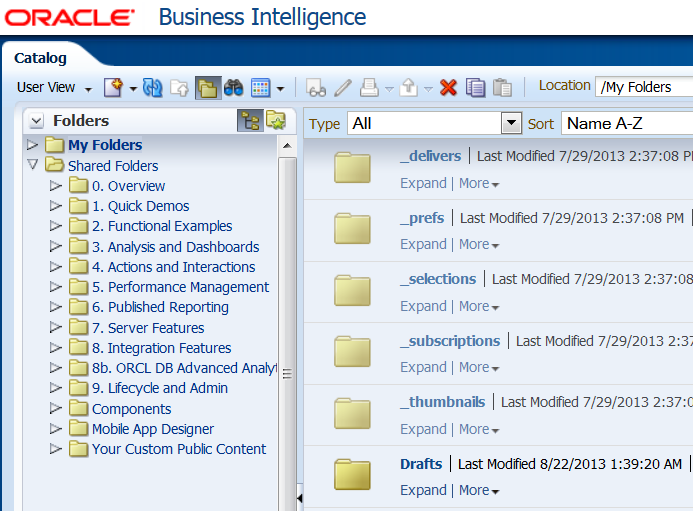
Task: Open the Print dropdown arrow
Action: coord(389,89)
